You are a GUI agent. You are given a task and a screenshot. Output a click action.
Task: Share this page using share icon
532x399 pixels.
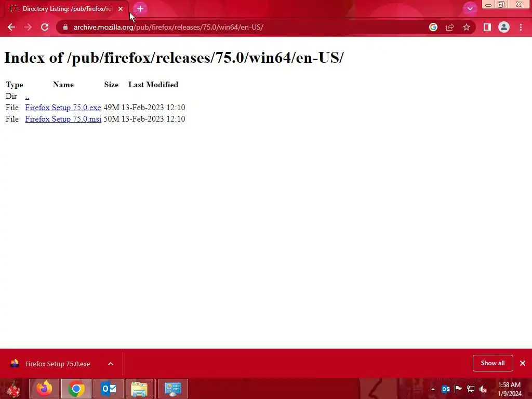pyautogui.click(x=450, y=27)
